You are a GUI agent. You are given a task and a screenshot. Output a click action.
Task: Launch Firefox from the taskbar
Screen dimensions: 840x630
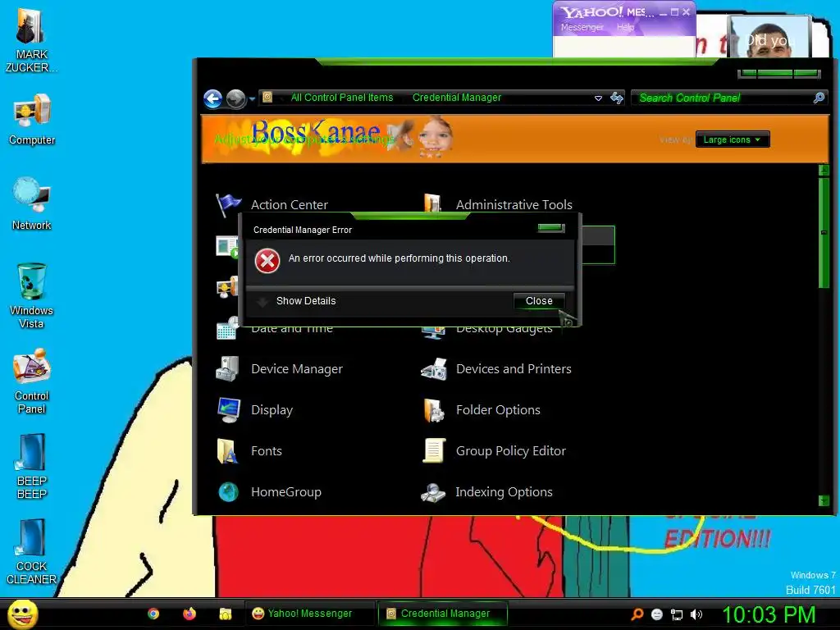(x=189, y=614)
